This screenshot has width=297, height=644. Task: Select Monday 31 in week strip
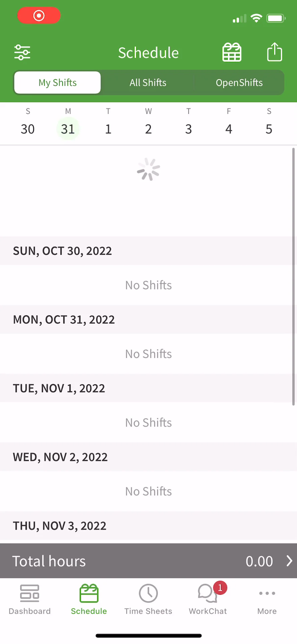tap(68, 129)
